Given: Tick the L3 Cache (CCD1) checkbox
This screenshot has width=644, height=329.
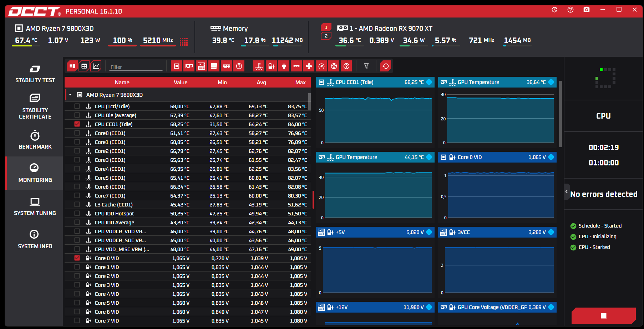Looking at the screenshot, I should pyautogui.click(x=77, y=204).
